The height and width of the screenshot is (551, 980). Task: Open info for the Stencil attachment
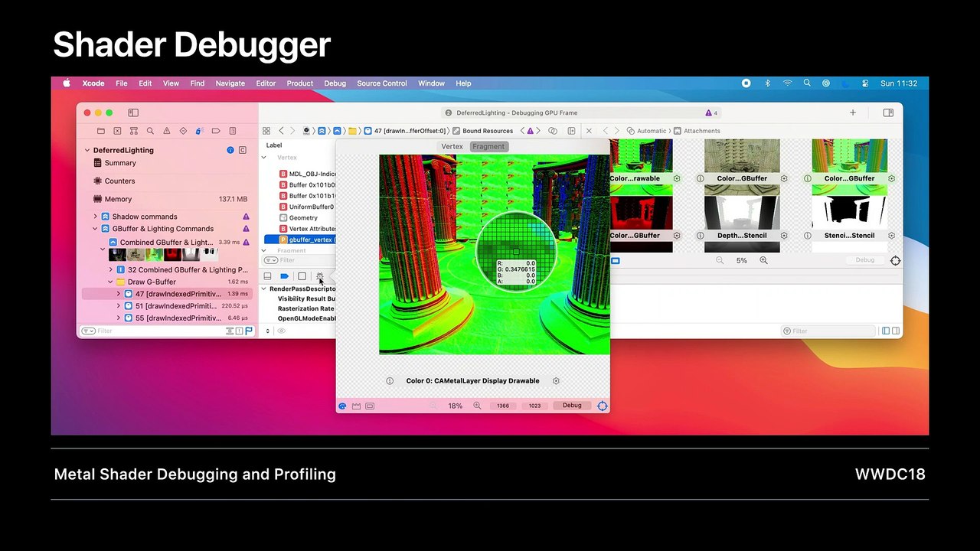click(808, 236)
